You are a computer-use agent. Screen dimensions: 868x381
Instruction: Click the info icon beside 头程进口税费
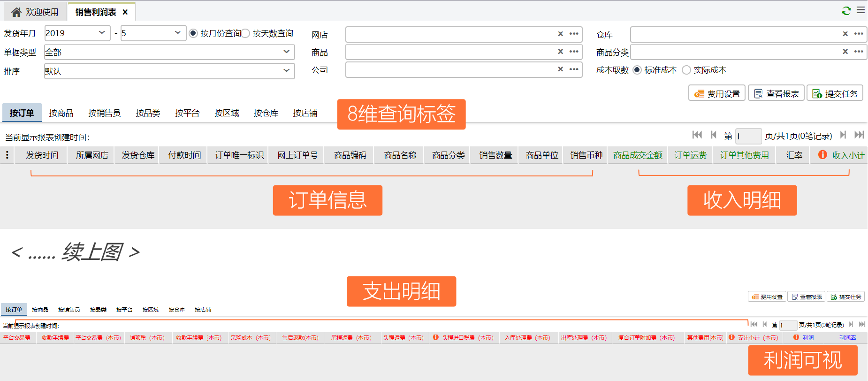coord(436,337)
